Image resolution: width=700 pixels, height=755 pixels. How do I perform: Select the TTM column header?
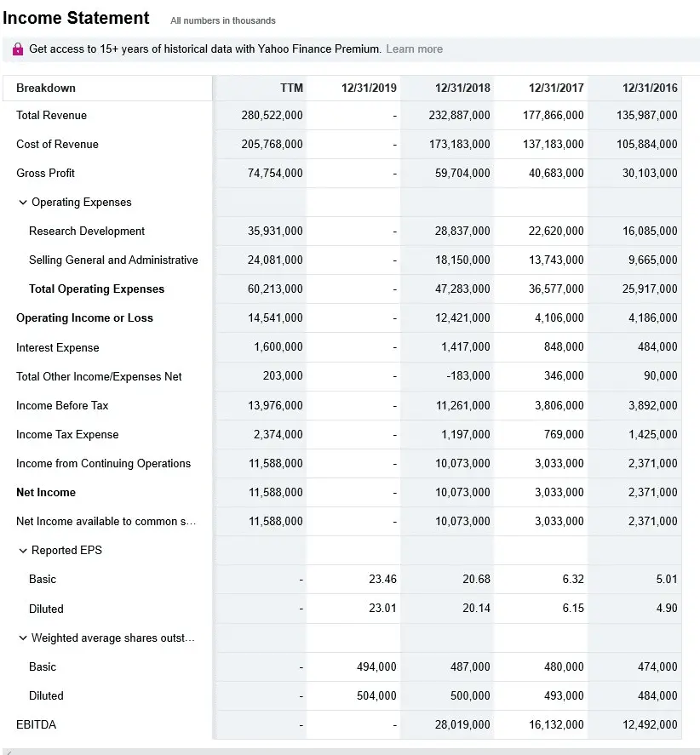[291, 88]
